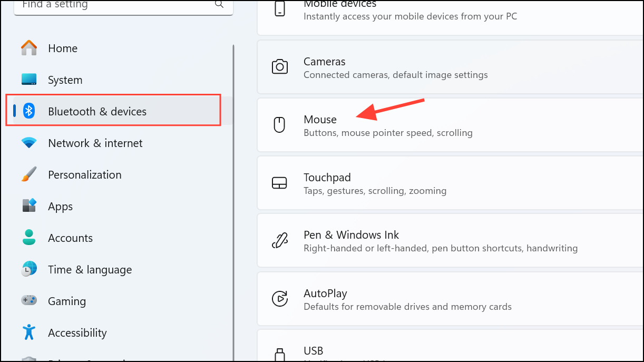
Task: Select the AutoPlay icon
Action: click(279, 298)
